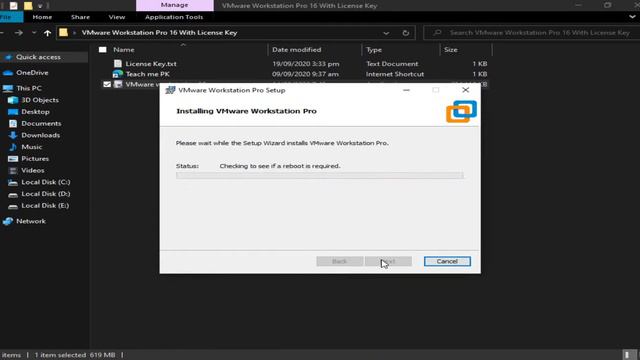Viewport: 640px width, 360px height.
Task: Sort by the Size column
Action: (x=451, y=50)
